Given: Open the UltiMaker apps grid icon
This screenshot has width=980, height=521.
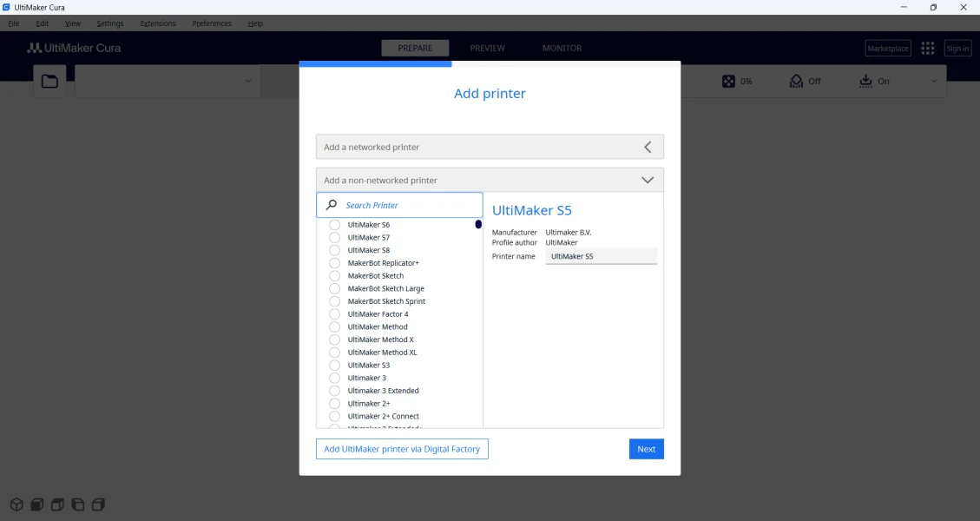Looking at the screenshot, I should [927, 49].
